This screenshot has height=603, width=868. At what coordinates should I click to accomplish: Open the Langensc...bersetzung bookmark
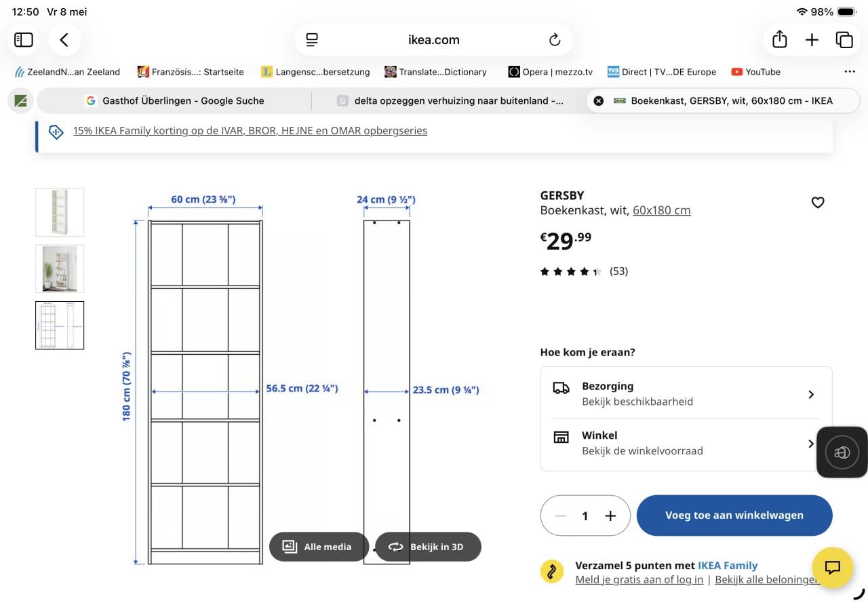(315, 71)
